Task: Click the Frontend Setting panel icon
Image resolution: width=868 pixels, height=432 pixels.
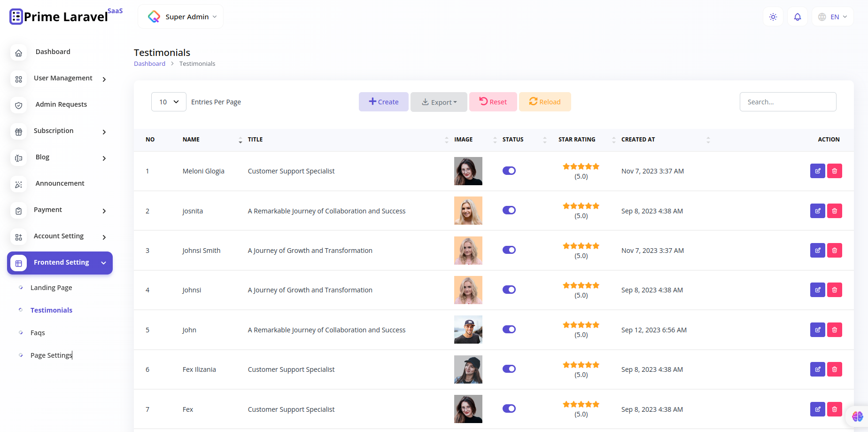Action: tap(18, 263)
